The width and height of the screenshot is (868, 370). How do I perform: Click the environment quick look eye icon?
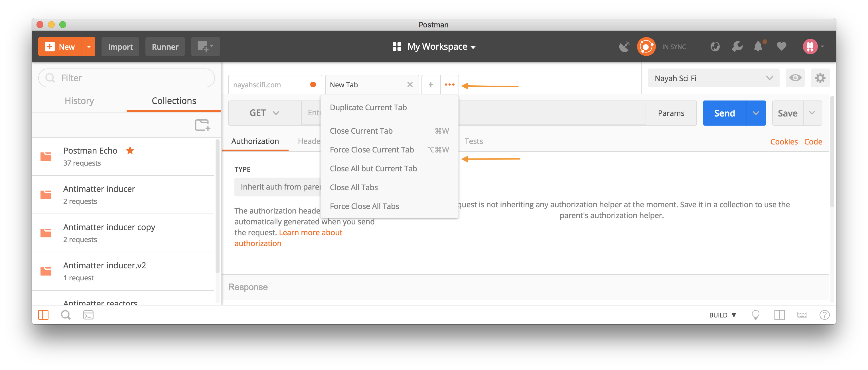pyautogui.click(x=795, y=78)
